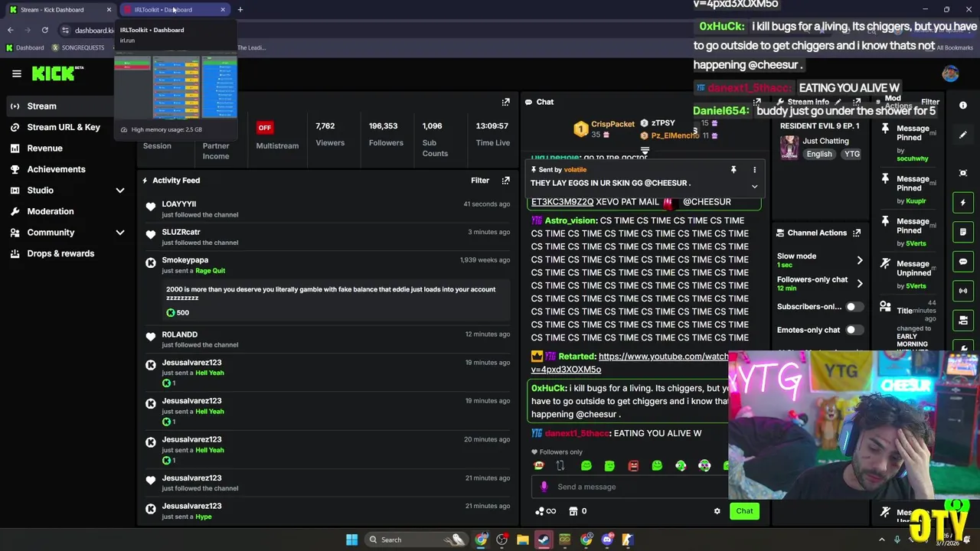
Task: Insert the red angry emote
Action: pyautogui.click(x=633, y=465)
